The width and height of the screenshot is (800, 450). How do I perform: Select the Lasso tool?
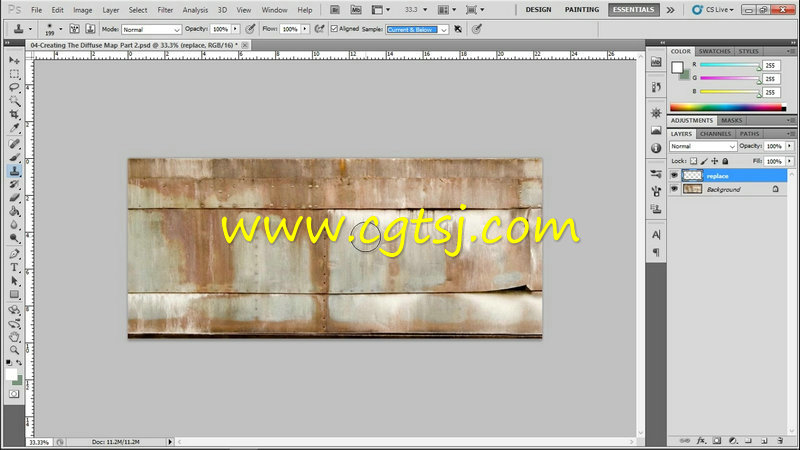tap(14, 87)
